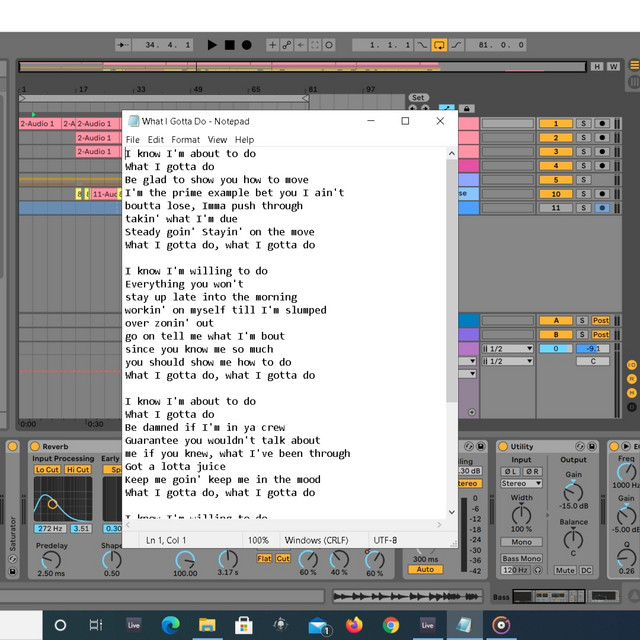The image size is (640, 640).
Task: Click the Stop button in transport
Action: click(229, 45)
